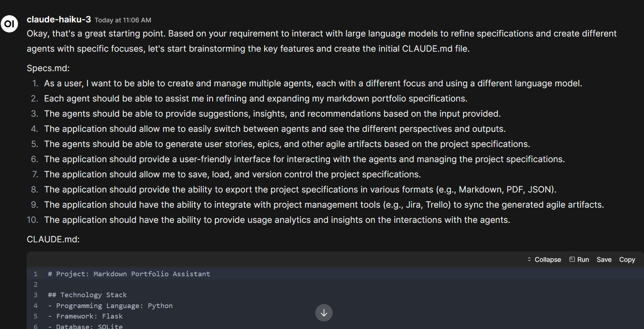This screenshot has height=329, width=644.
Task: Click the scroll-to-bottom arrow button
Action: 324,313
